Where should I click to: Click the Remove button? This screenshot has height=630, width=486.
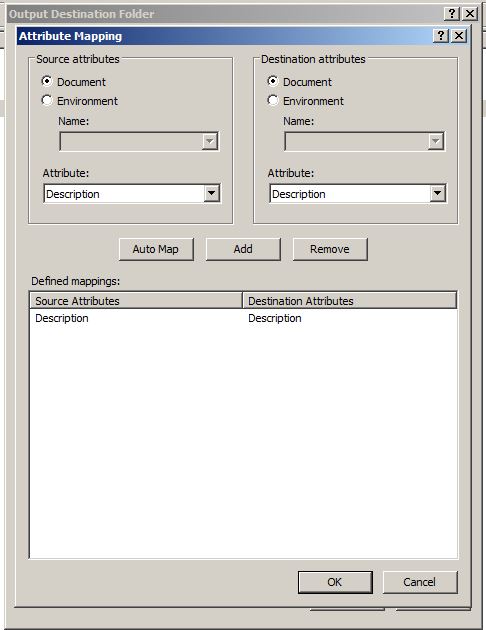tap(330, 249)
